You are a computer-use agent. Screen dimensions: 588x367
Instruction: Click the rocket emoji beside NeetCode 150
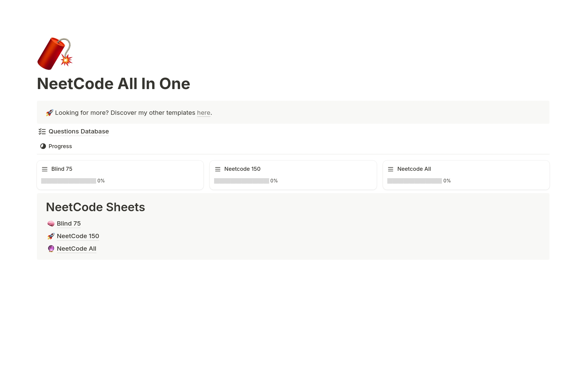[51, 236]
